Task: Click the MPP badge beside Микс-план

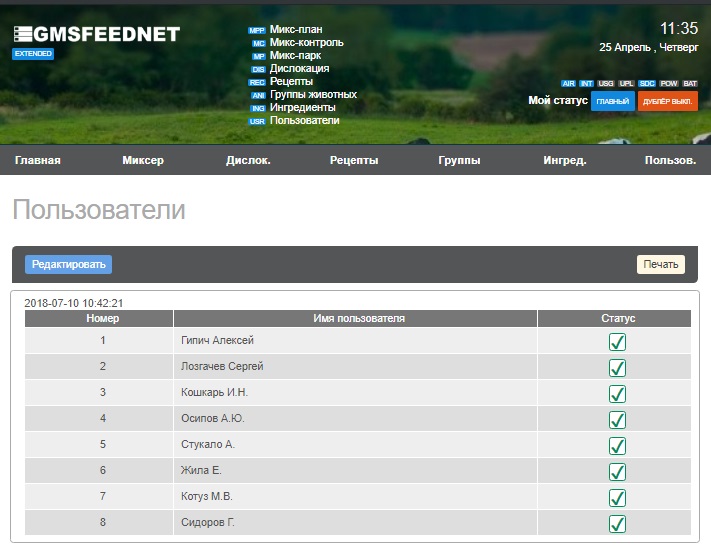Action: tap(257, 30)
